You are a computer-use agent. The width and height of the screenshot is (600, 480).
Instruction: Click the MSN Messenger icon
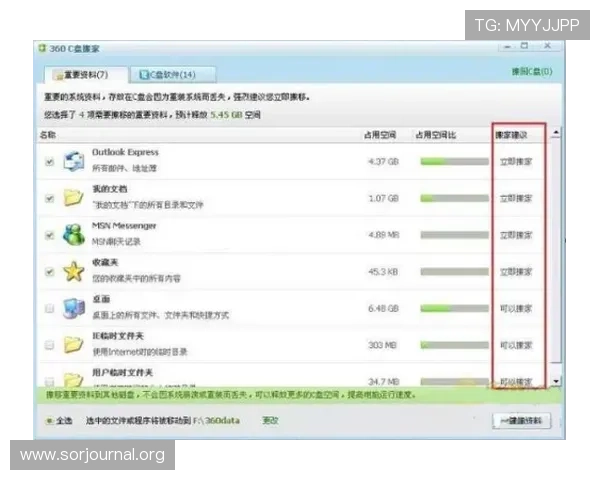point(73,234)
